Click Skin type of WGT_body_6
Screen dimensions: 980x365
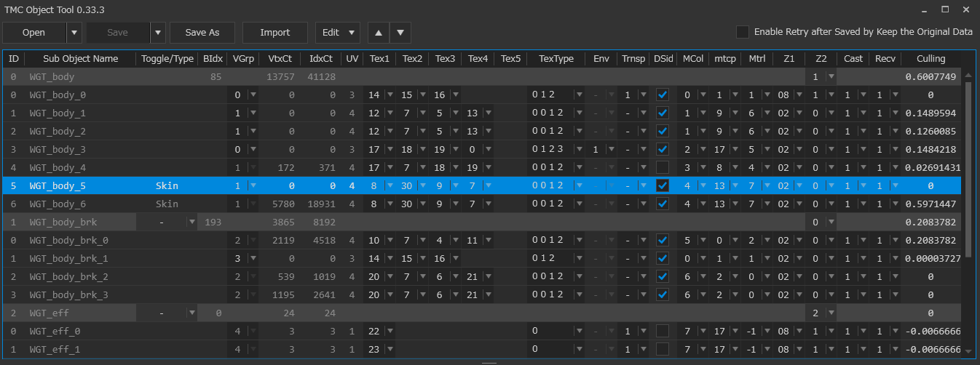click(x=167, y=204)
